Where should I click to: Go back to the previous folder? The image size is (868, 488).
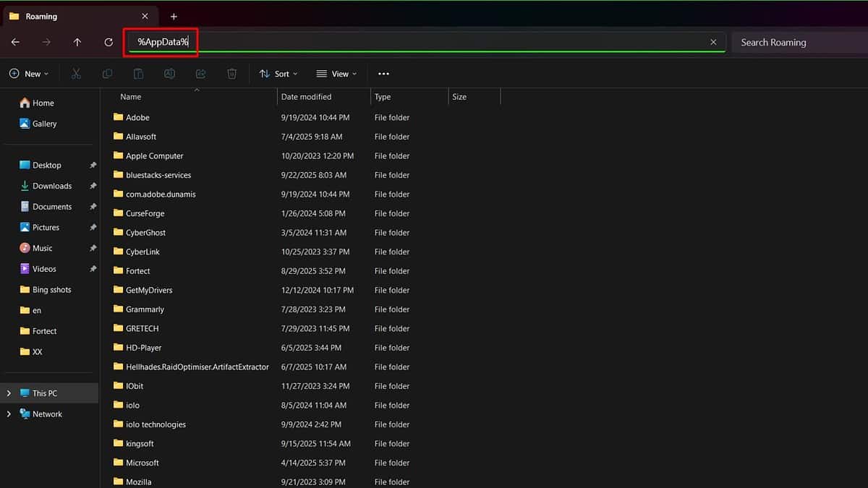click(15, 42)
